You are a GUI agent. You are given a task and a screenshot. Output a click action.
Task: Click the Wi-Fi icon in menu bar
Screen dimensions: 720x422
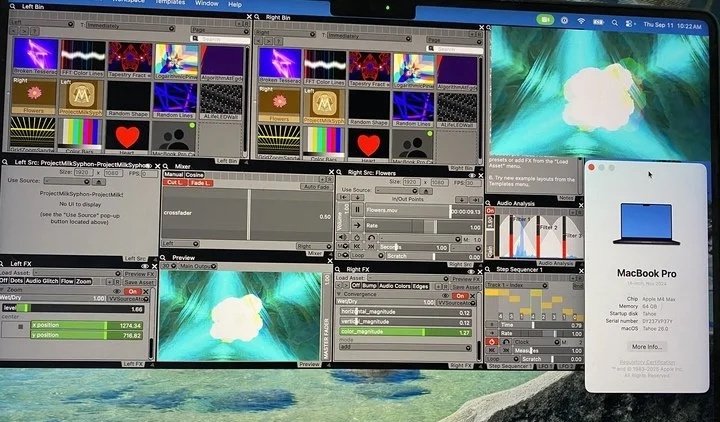pyautogui.click(x=581, y=21)
